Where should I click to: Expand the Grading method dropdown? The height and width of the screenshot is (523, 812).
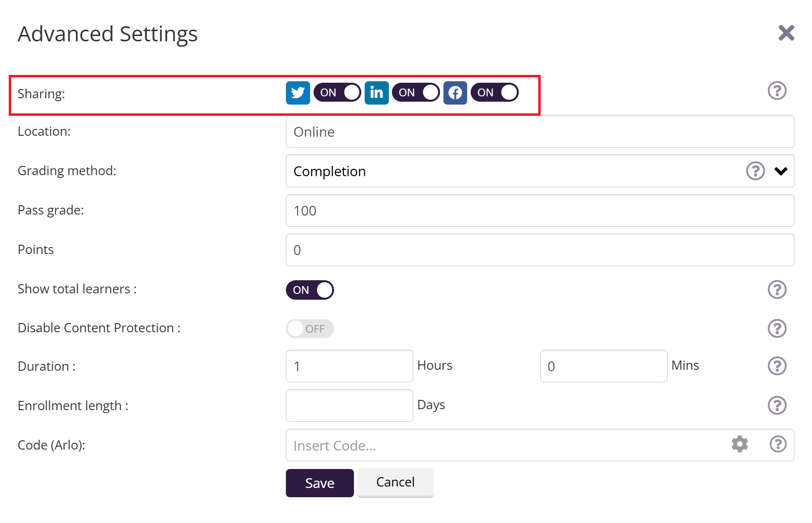point(781,171)
